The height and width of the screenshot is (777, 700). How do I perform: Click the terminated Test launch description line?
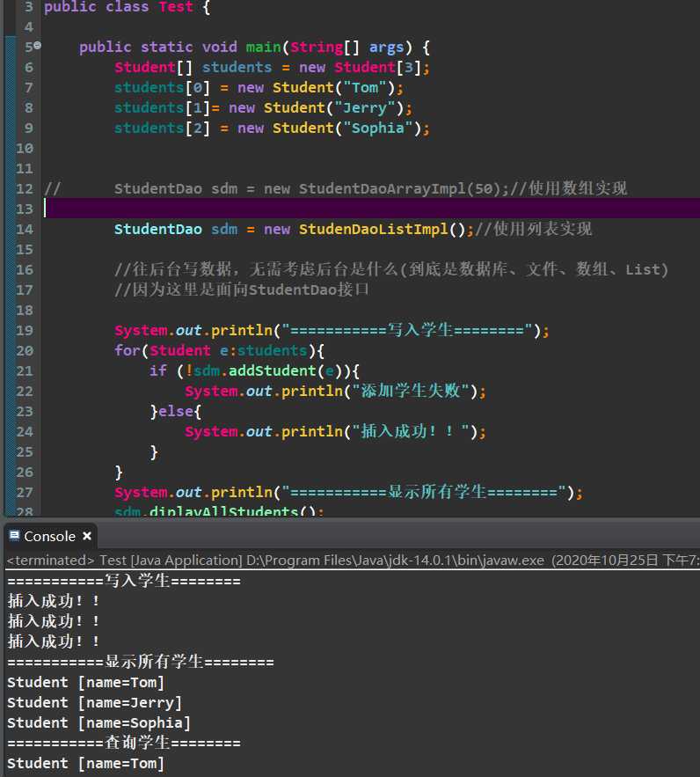point(353,561)
